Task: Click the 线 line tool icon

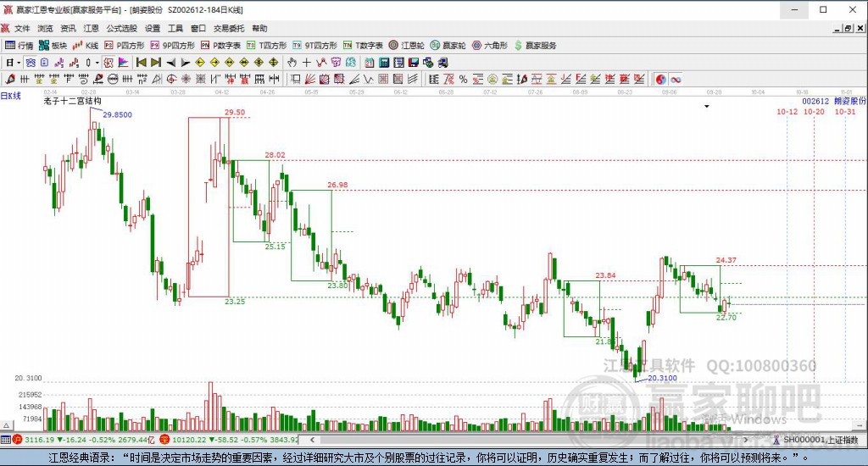Action: pyautogui.click(x=350, y=63)
